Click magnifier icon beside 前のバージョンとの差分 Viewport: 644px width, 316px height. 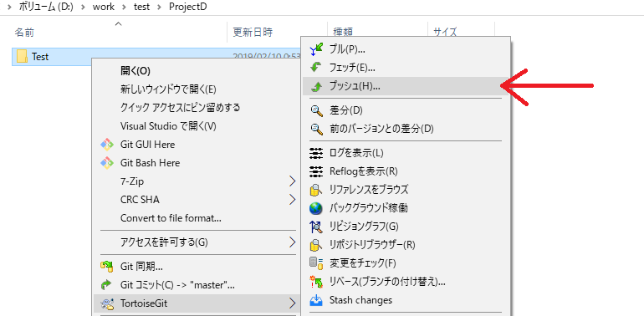point(316,129)
